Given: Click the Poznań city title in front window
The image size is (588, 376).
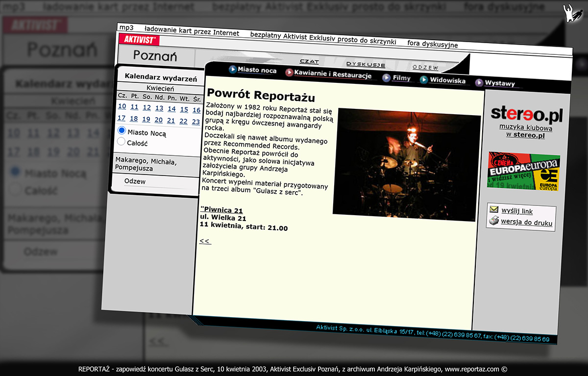Looking at the screenshot, I should coord(155,55).
